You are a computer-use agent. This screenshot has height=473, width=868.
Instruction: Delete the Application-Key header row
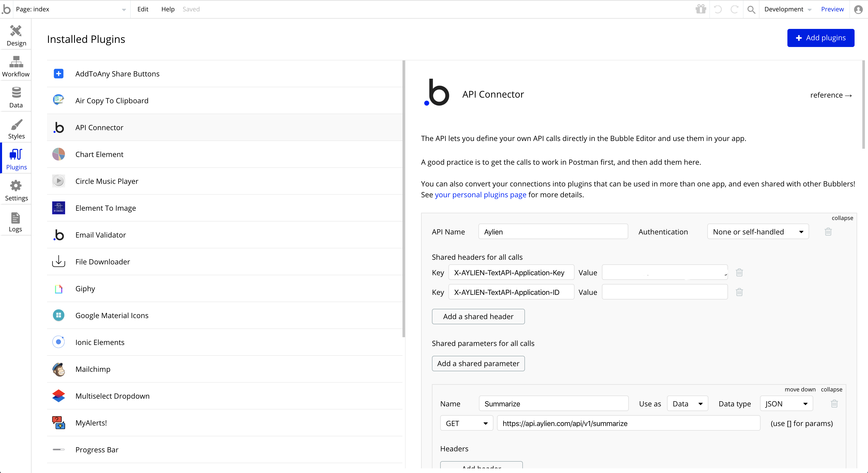[x=739, y=272]
